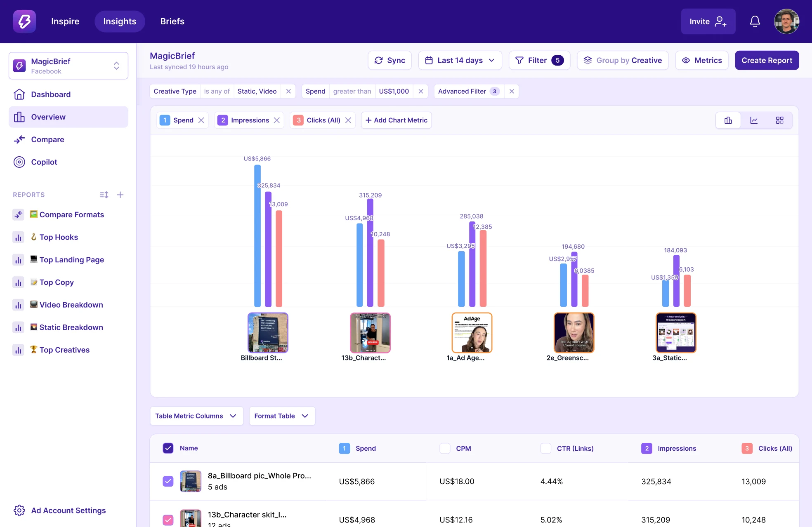The width and height of the screenshot is (812, 527).
Task: Remove Impressions chart metric with X
Action: click(x=277, y=120)
